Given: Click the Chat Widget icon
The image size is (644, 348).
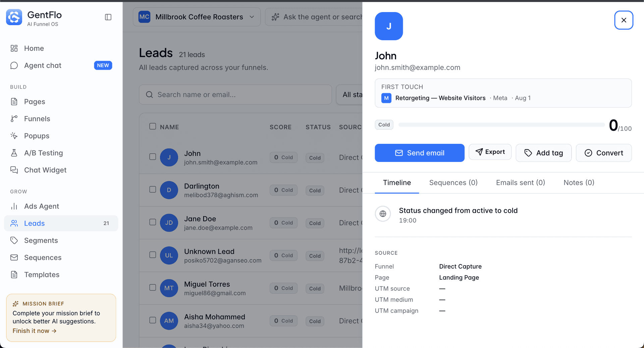Looking at the screenshot, I should 14,170.
